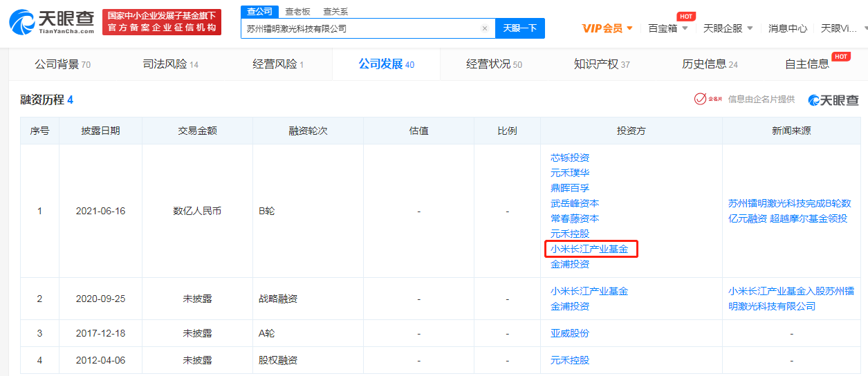Open 金浦投资 in the B轮 row
The height and width of the screenshot is (376, 868).
pyautogui.click(x=570, y=264)
